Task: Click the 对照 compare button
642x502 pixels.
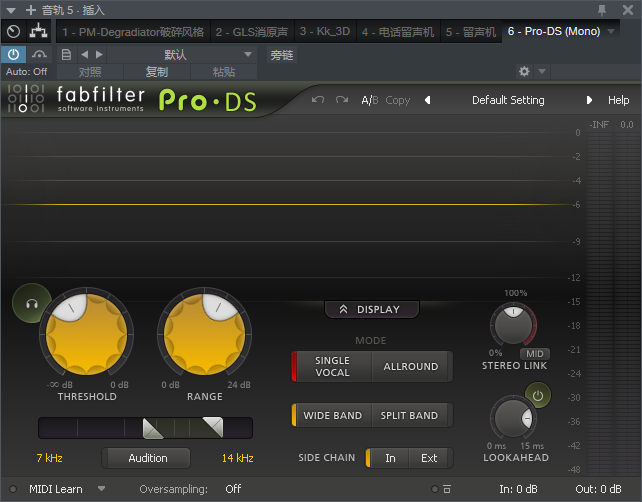Action: point(90,72)
